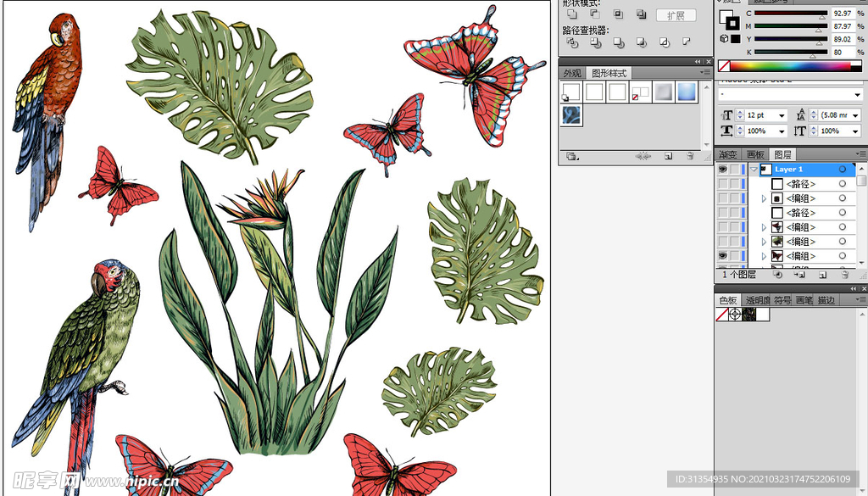The image size is (868, 496).
Task: Apply the first shape mode Unite icon
Action: click(x=572, y=14)
